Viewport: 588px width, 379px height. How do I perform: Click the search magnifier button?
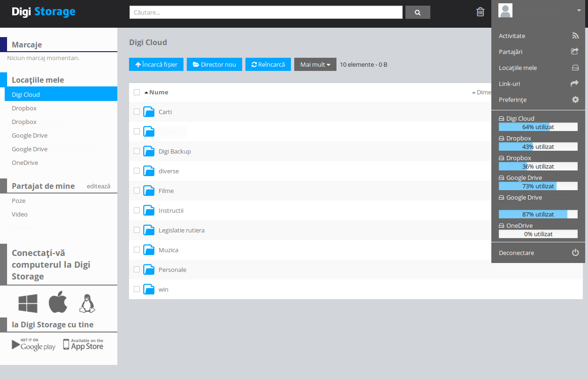[x=418, y=12]
